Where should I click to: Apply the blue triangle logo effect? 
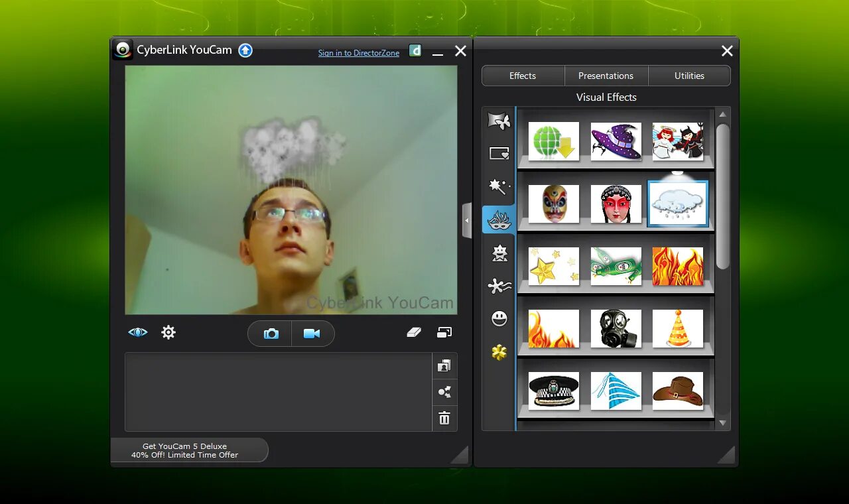[x=616, y=391]
